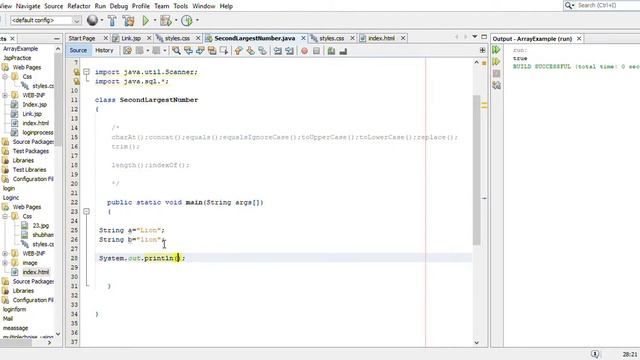Show opened documents list dropdown arrow

click(475, 37)
